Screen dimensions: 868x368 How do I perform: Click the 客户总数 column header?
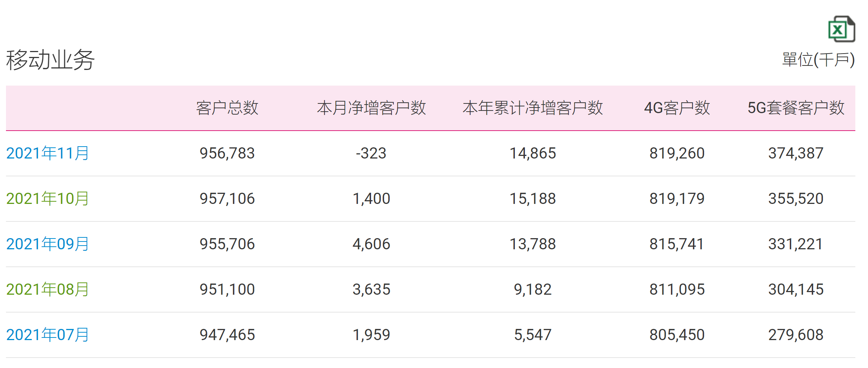pyautogui.click(x=227, y=108)
